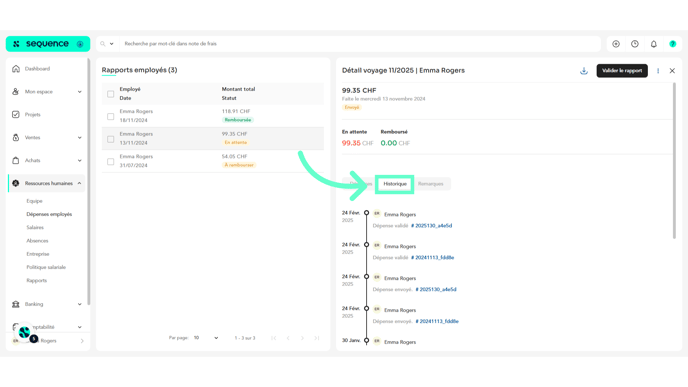This screenshot has height=387, width=688.
Task: Open the floating sequence chat widget
Action: [x=25, y=333]
